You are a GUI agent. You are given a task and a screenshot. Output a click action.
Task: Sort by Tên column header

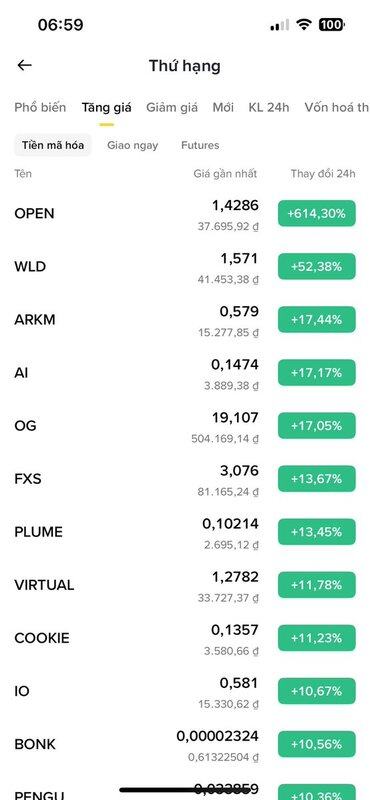[23, 173]
